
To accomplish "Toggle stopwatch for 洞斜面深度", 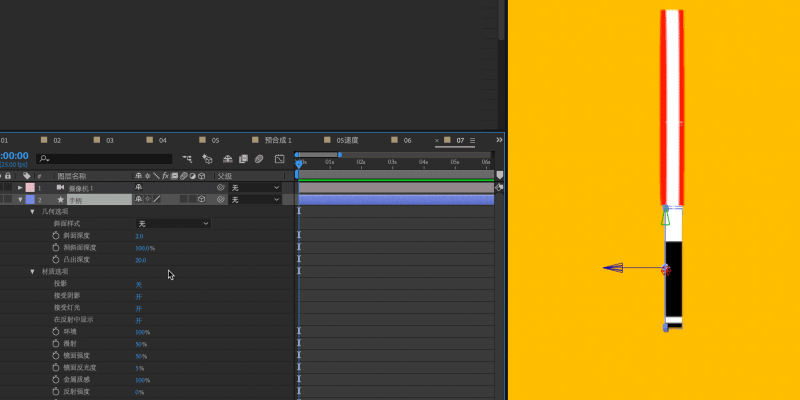I will pyautogui.click(x=56, y=247).
